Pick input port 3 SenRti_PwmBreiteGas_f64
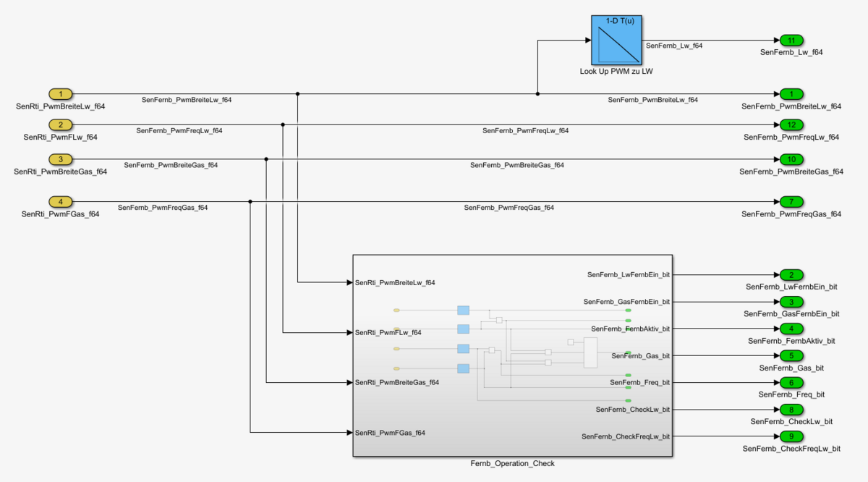This screenshot has width=868, height=482. (61, 159)
